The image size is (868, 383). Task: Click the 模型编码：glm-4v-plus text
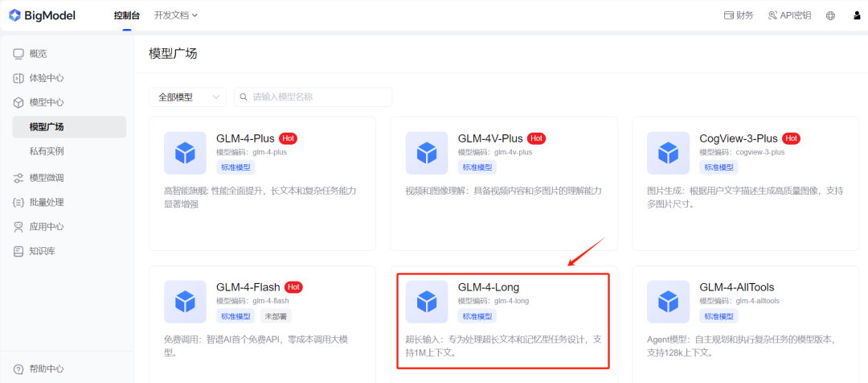point(495,152)
